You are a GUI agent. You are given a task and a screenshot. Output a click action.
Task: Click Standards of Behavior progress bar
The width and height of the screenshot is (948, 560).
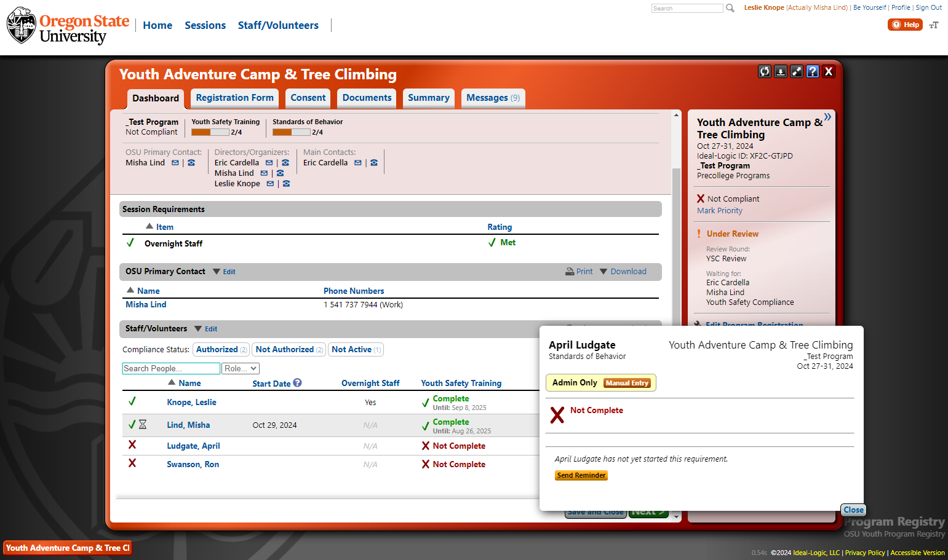coord(291,132)
